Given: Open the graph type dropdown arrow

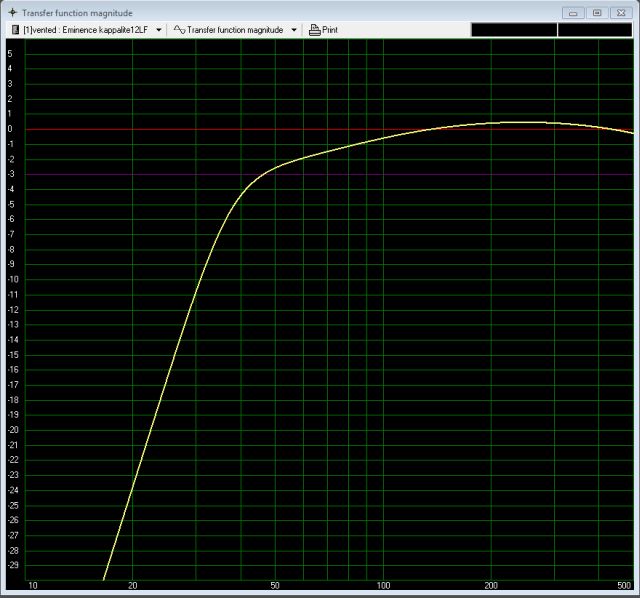Looking at the screenshot, I should pyautogui.click(x=294, y=30).
